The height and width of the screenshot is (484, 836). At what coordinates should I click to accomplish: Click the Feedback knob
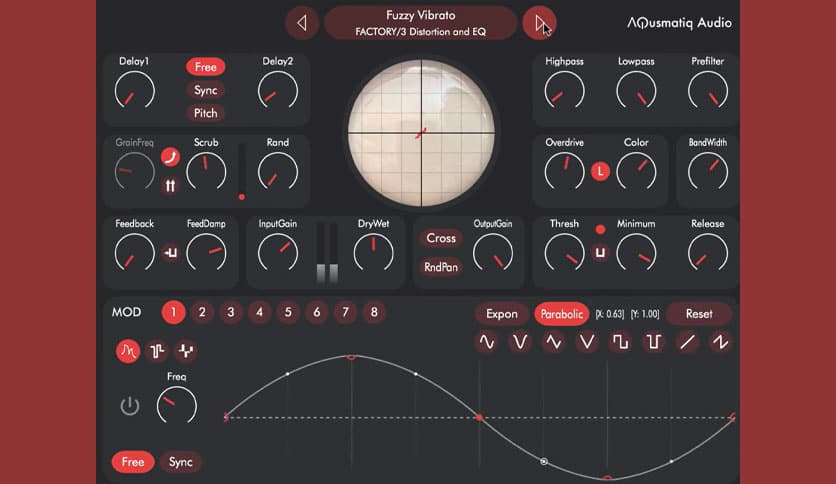point(134,253)
